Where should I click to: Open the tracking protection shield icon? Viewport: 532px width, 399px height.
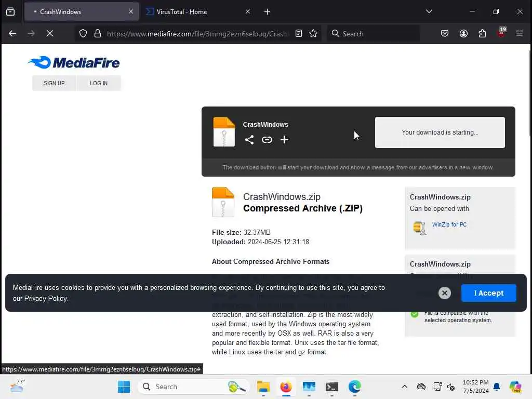coord(83,33)
